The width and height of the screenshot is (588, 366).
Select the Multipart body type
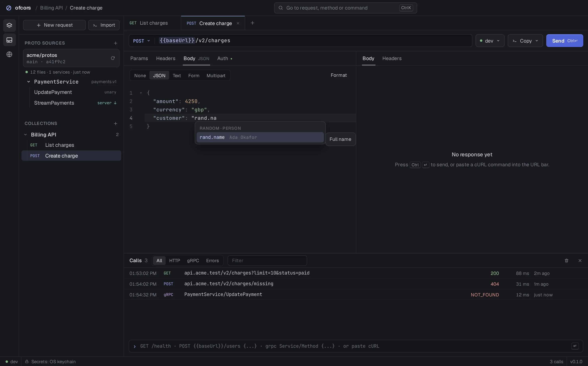click(216, 76)
